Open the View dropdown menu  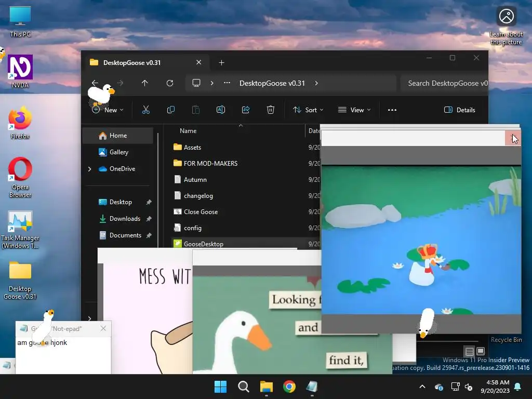pos(354,110)
